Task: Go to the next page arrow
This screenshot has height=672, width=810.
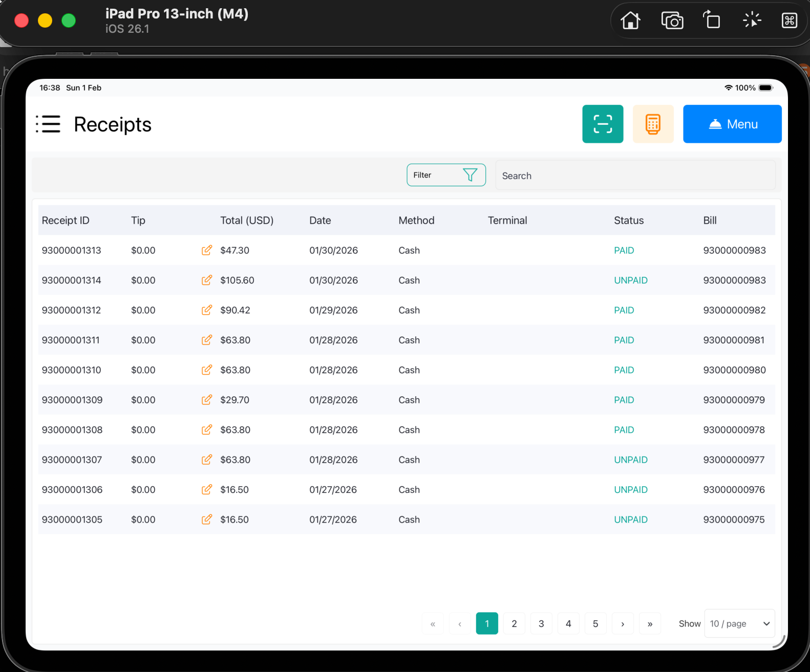Action: click(x=623, y=623)
